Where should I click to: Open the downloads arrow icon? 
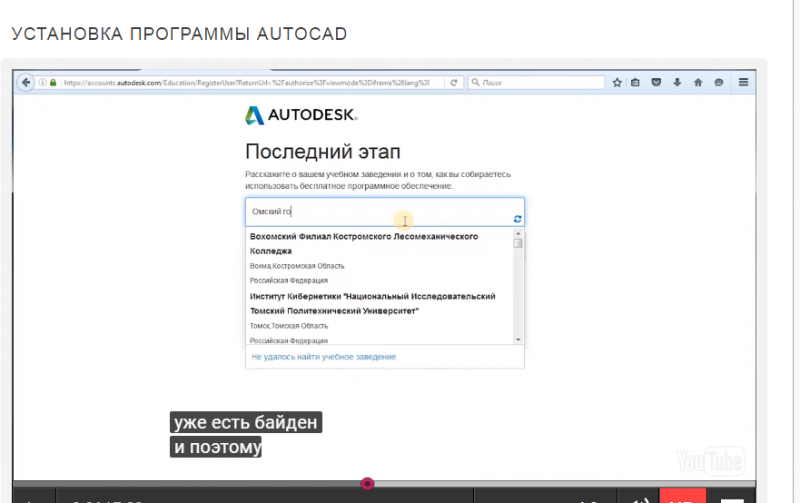click(x=677, y=82)
